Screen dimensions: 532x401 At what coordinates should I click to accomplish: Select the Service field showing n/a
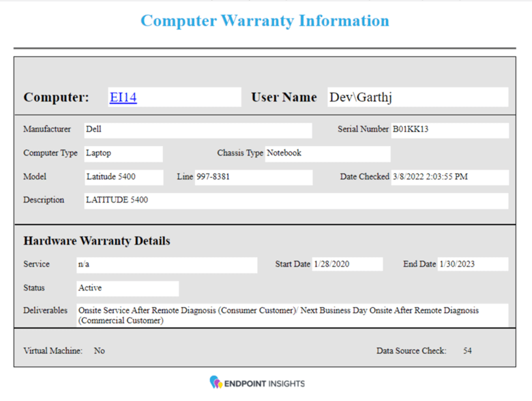166,265
